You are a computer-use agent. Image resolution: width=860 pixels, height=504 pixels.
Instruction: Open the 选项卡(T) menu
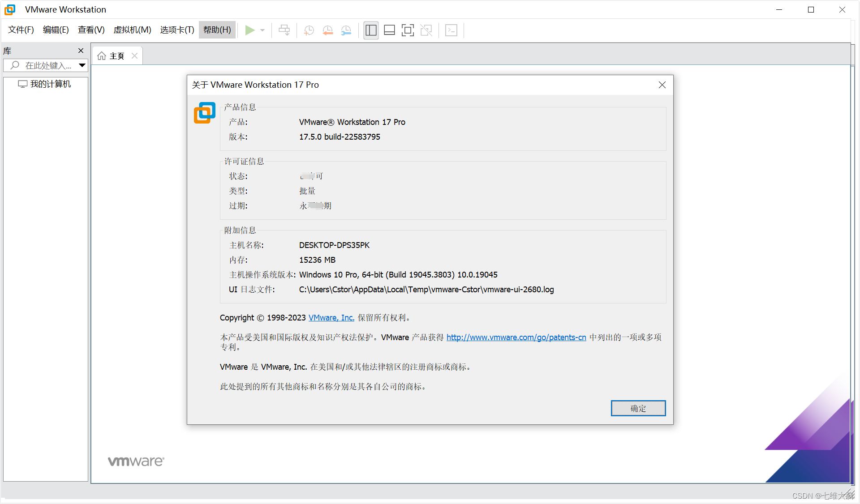(x=177, y=30)
